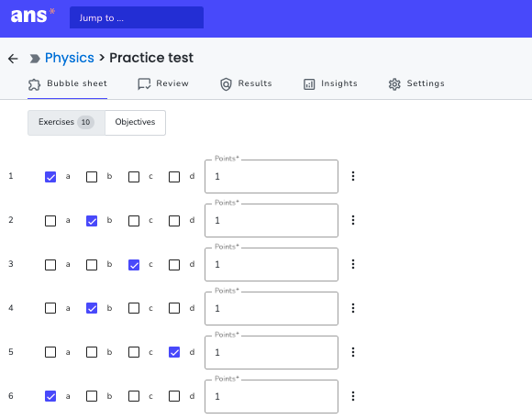Image resolution: width=532 pixels, height=419 pixels.
Task: Click the Bubble sheet puzzle icon
Action: click(34, 84)
